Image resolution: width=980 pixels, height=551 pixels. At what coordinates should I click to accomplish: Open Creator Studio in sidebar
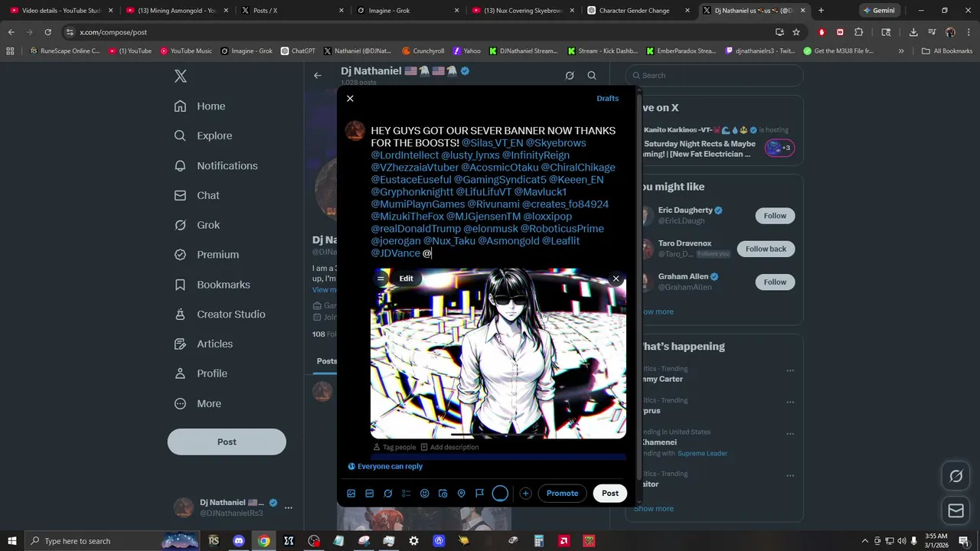220,315
